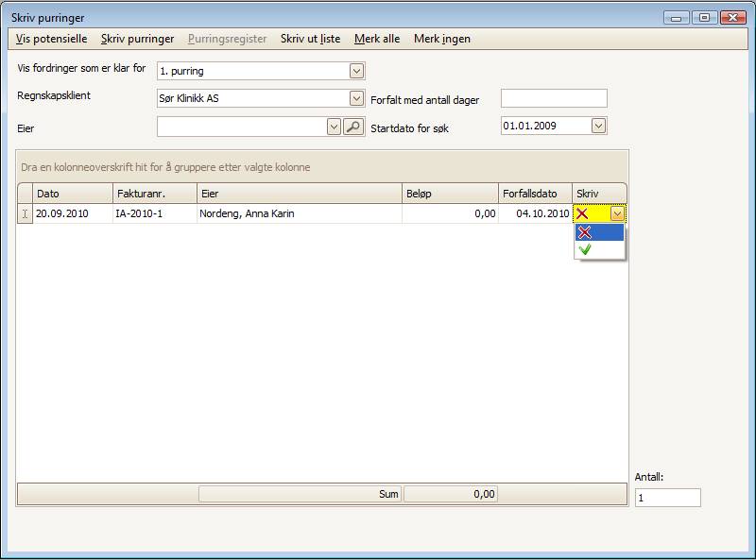
Task: Maximize the Skriv purringer window
Action: tap(704, 18)
